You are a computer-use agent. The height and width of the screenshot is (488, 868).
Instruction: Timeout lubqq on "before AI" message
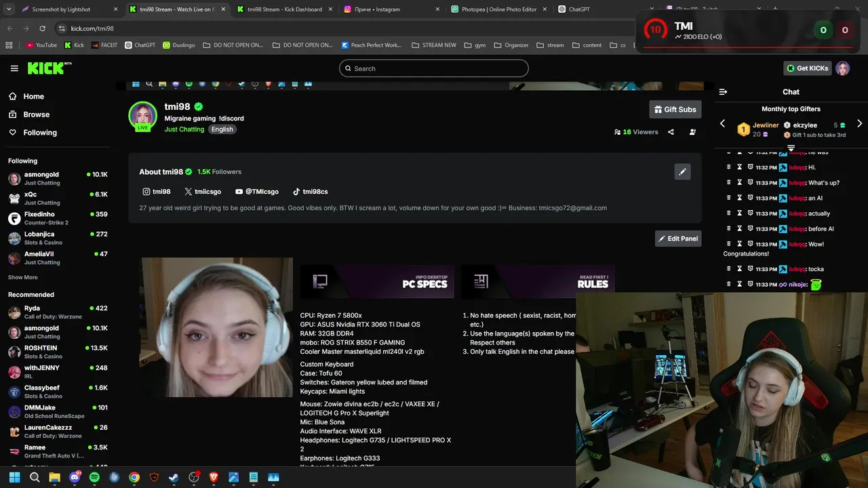[x=740, y=229]
